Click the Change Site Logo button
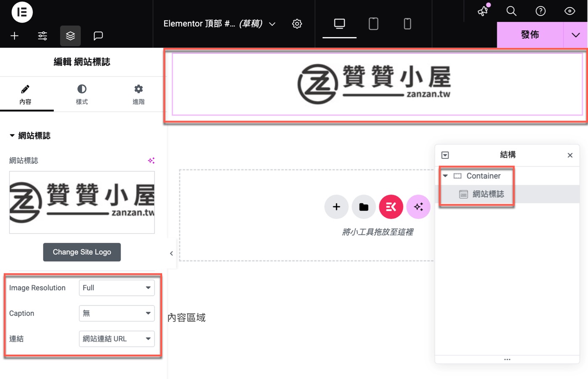The width and height of the screenshot is (588, 379). (x=82, y=252)
